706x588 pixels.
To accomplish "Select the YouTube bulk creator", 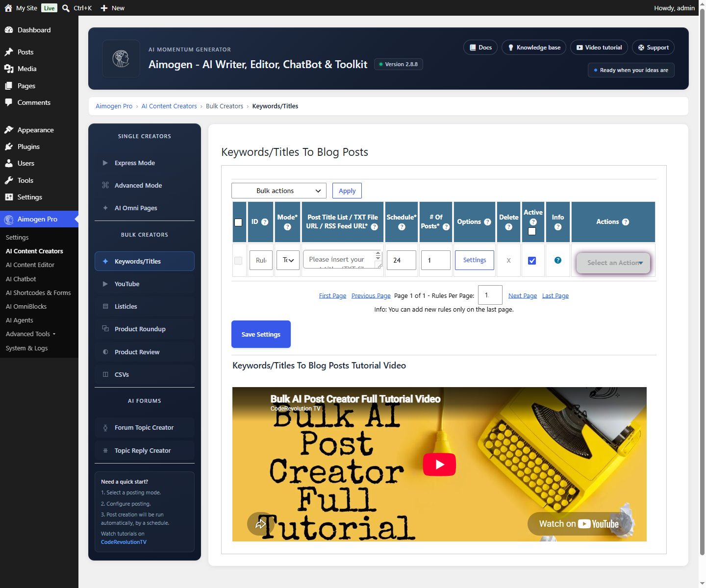I will (145, 284).
